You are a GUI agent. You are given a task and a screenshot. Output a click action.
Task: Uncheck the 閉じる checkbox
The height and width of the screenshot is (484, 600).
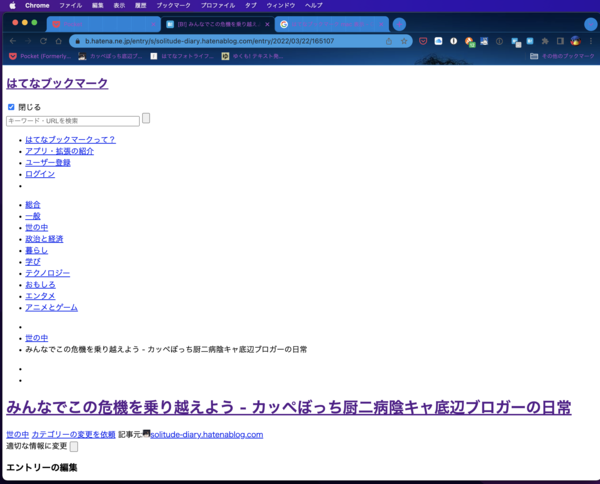tap(11, 107)
